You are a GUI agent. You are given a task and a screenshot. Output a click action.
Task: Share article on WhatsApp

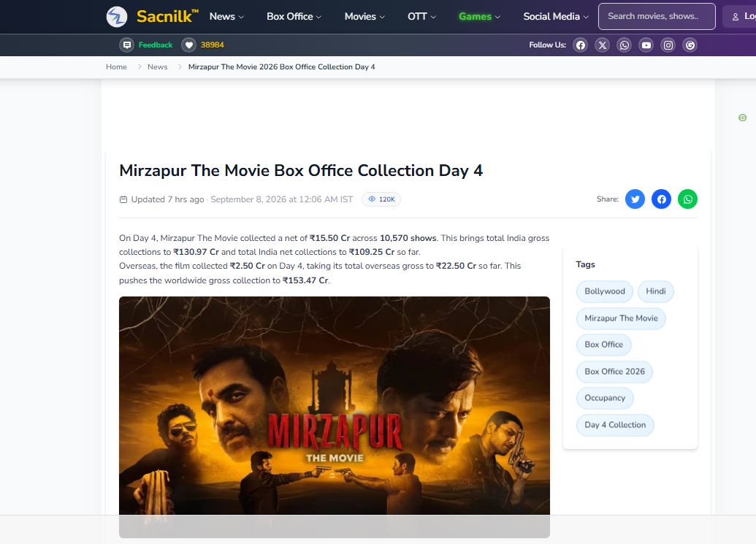click(687, 199)
